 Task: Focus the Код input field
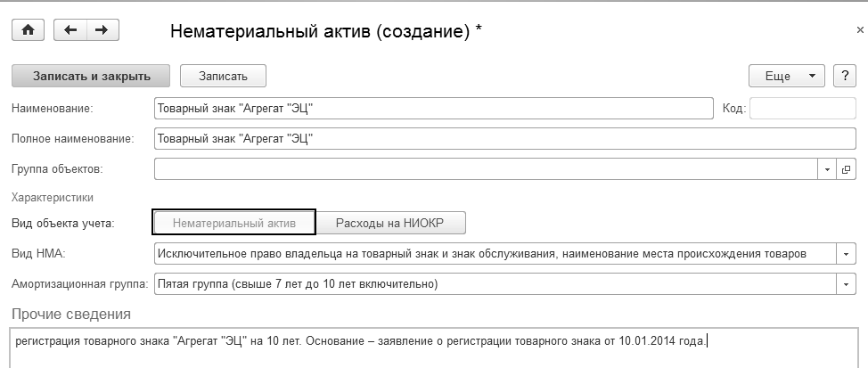coord(802,109)
